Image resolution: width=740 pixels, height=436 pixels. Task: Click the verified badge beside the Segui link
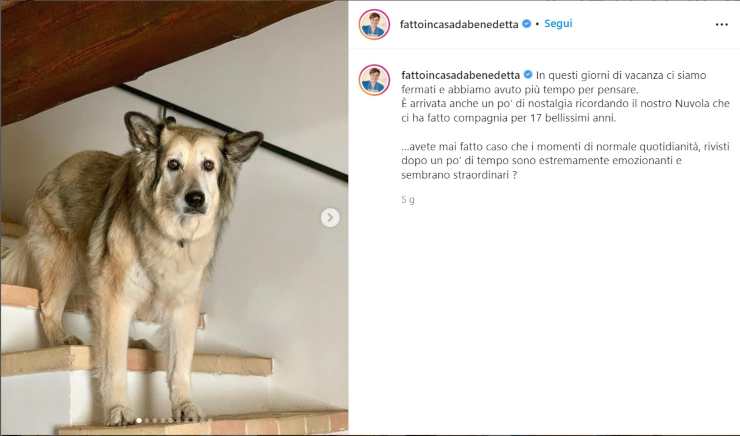[x=526, y=24]
